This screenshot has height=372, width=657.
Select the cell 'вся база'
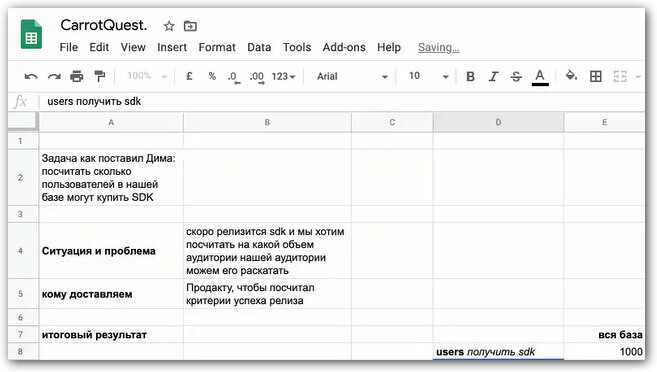coord(604,334)
